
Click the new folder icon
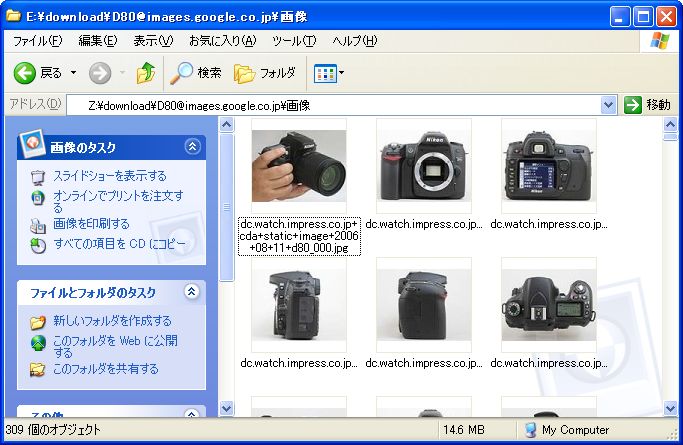38,322
